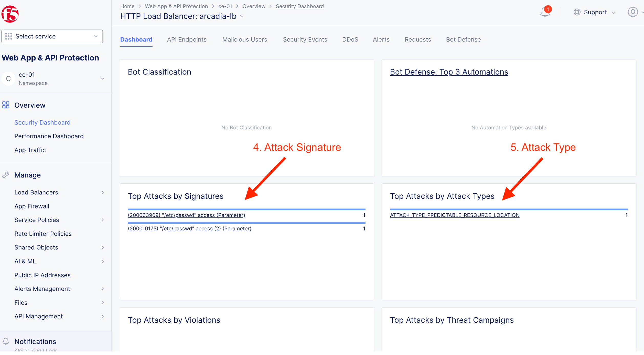This screenshot has height=355, width=644.
Task: Open Performance Dashboard in the sidebar
Action: 49,136
